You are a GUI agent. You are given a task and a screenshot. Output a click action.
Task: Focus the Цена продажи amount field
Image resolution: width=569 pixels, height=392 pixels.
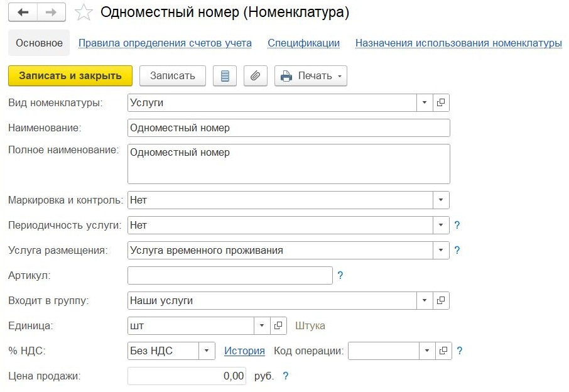[x=187, y=376]
